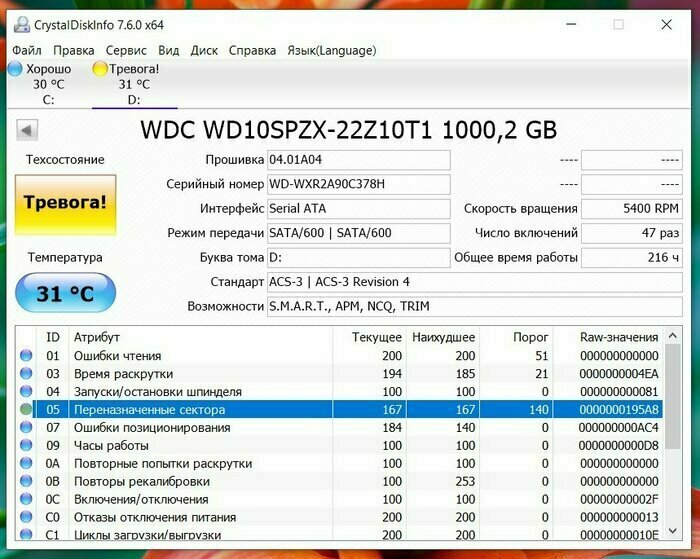The image size is (700, 559).
Task: Click the attribute list scrollbar thumb
Action: (x=673, y=396)
